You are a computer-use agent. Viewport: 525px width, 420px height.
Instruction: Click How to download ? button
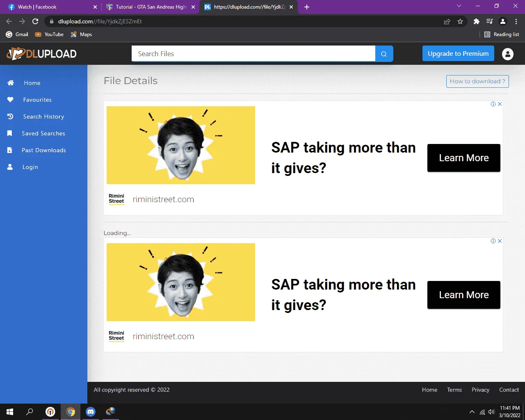(477, 81)
